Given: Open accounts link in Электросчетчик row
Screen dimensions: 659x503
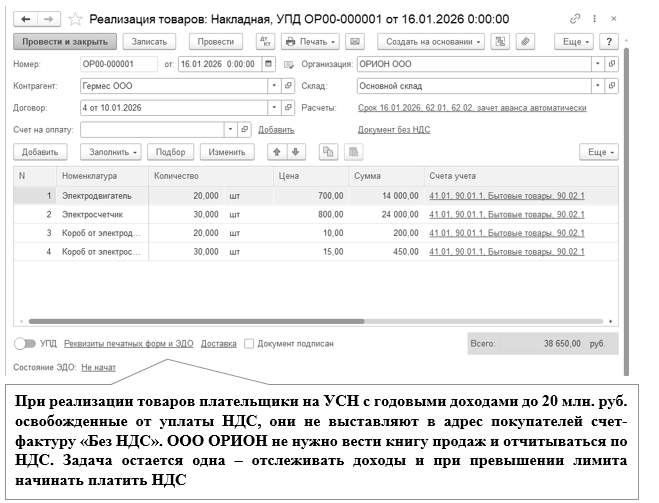Looking at the screenshot, I should pos(507,214).
